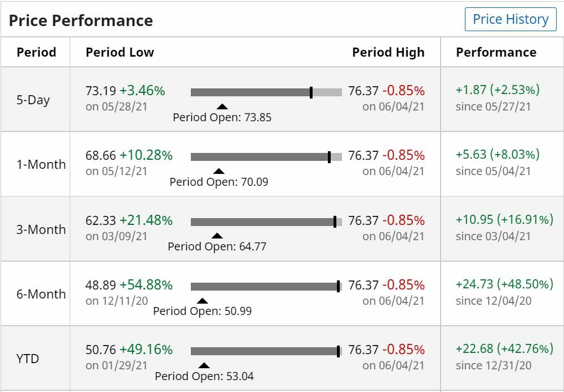The height and width of the screenshot is (392, 564).
Task: Click the 6-Month period open triangle marker
Action: [202, 301]
